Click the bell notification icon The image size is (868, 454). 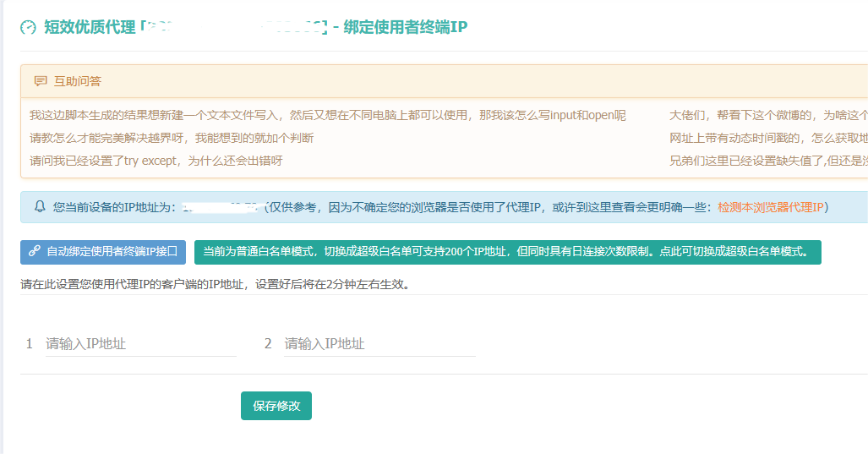pos(40,207)
